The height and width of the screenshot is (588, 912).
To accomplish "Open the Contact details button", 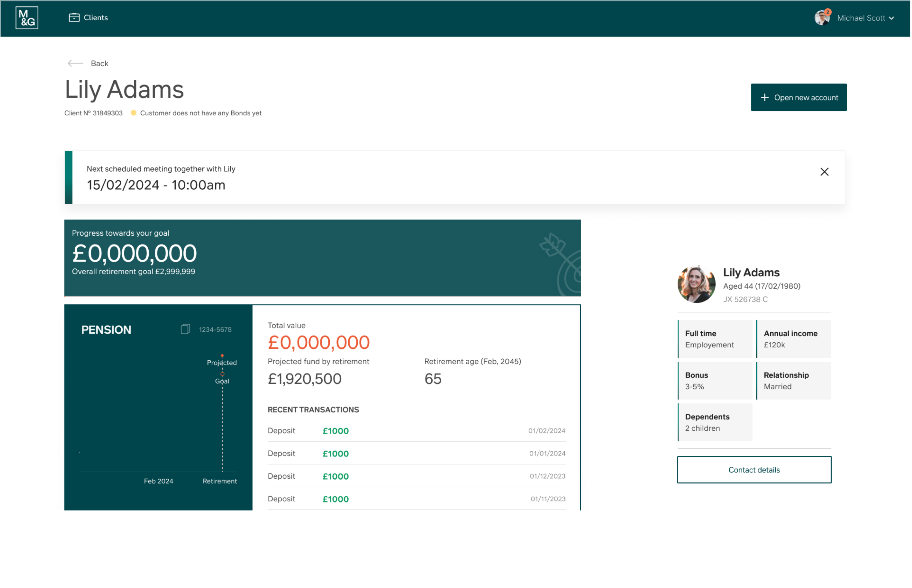I will (755, 470).
